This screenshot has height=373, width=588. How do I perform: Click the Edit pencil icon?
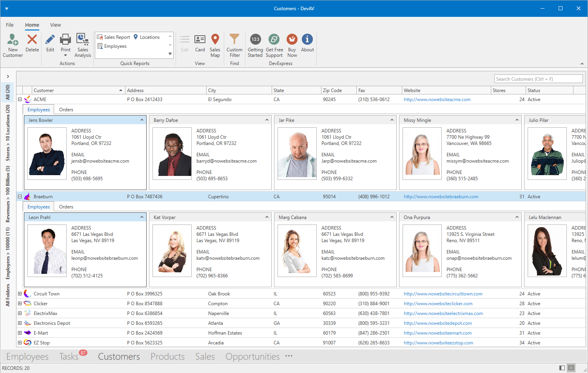tap(50, 40)
